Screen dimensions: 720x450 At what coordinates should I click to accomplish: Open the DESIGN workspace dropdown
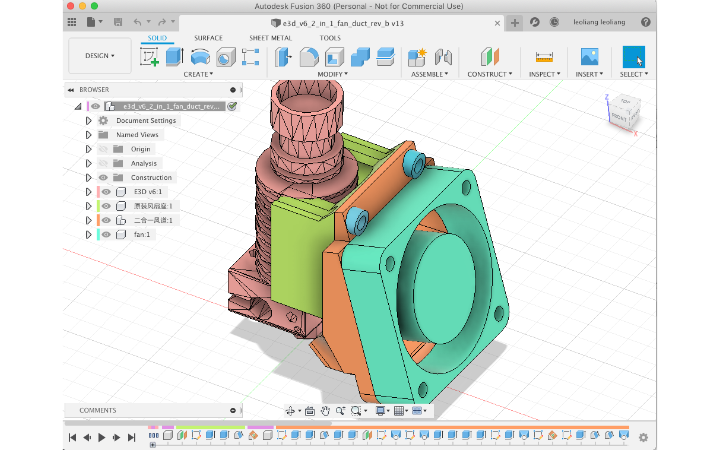[x=99, y=56]
